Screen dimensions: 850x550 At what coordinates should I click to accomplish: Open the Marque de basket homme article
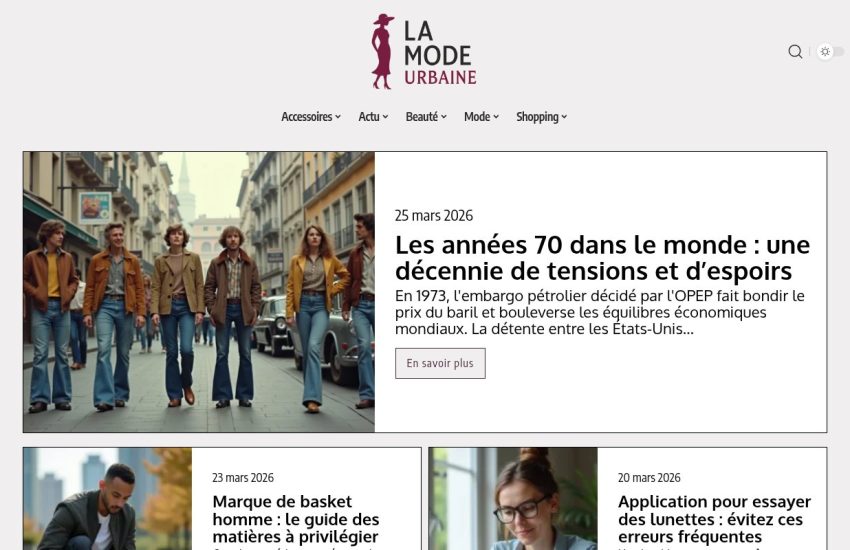(x=295, y=519)
